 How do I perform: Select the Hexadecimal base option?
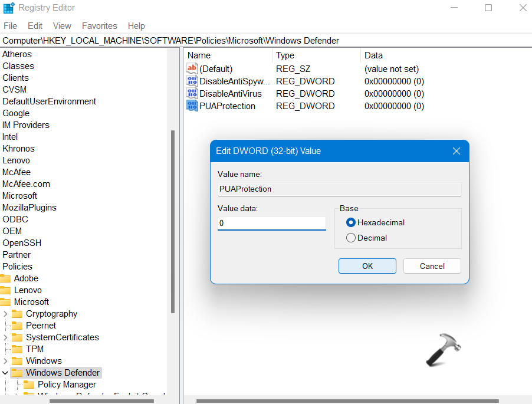[351, 222]
